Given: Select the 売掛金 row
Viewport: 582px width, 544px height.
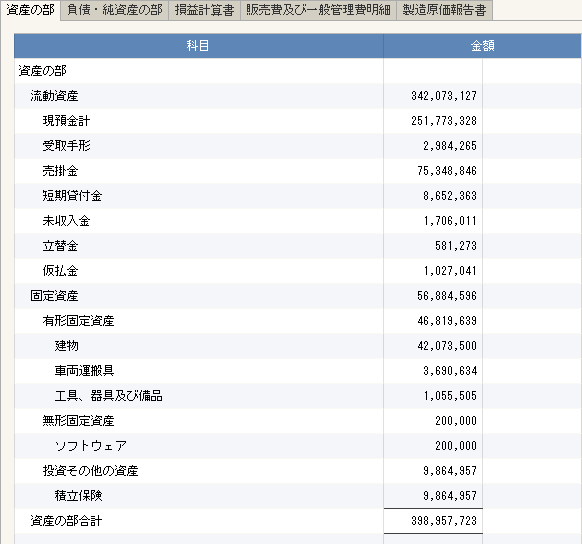Looking at the screenshot, I should (298, 171).
